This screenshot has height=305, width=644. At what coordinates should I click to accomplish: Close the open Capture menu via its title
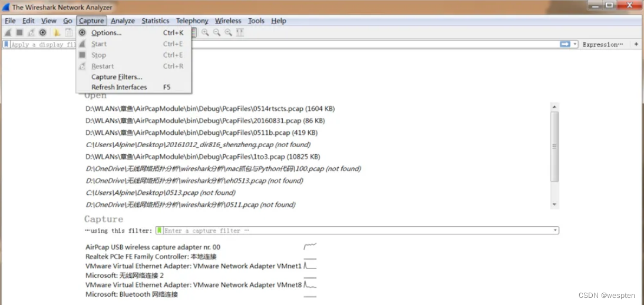[x=92, y=21]
